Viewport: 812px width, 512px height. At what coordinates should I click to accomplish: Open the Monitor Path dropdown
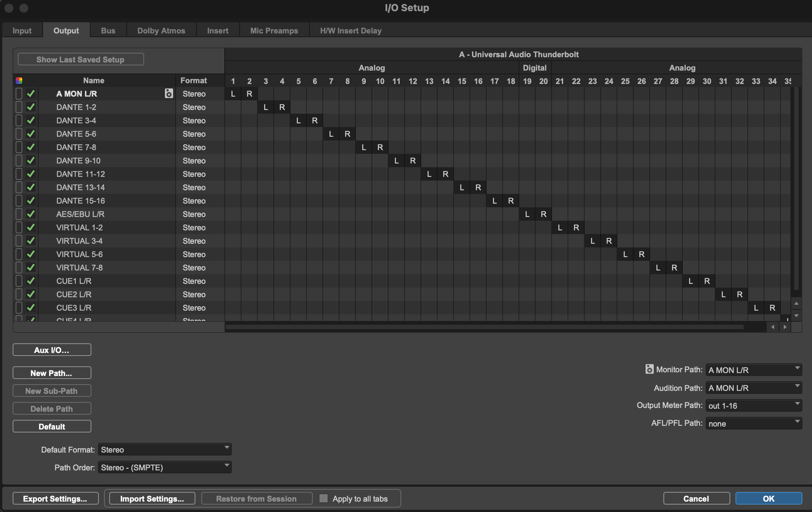(x=753, y=370)
